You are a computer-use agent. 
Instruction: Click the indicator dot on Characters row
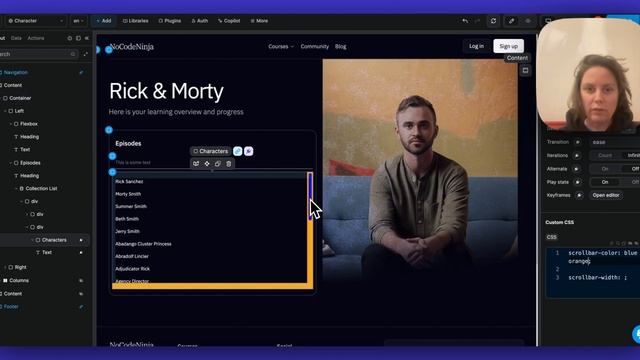pos(81,240)
